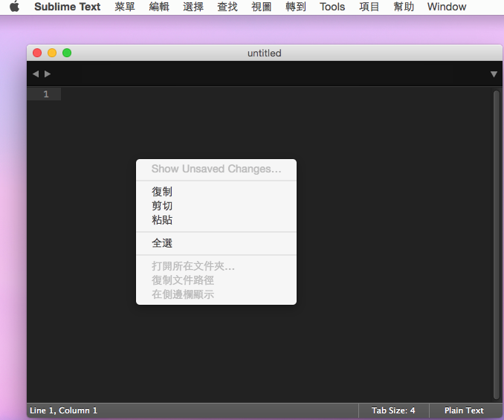Viewport: 504px width, 420px height.
Task: Click 打開所在文件夾… context entry
Action: (x=216, y=266)
